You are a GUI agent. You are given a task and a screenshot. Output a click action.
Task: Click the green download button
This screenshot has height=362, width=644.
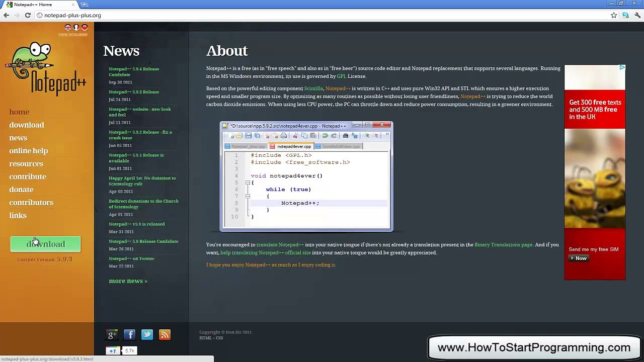coord(45,244)
